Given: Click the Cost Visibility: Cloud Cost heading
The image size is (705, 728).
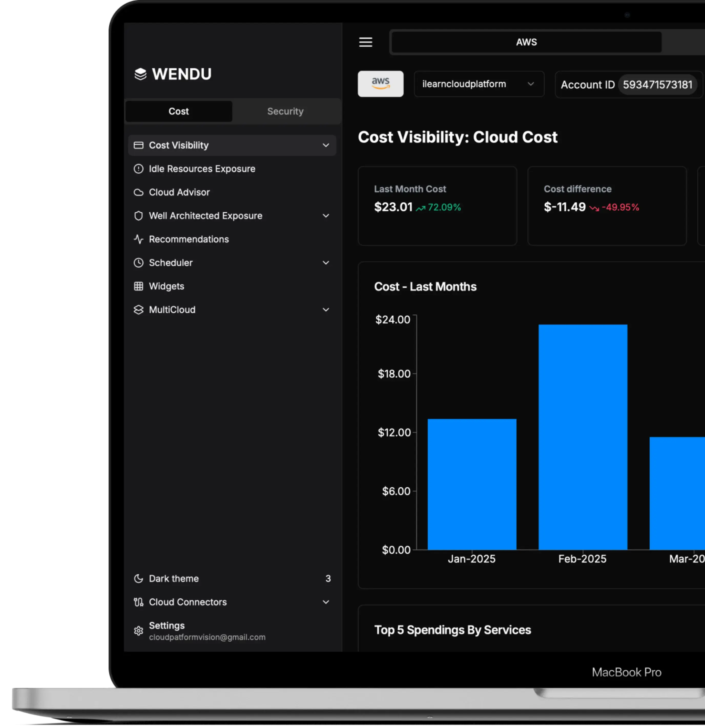Looking at the screenshot, I should pyautogui.click(x=458, y=137).
